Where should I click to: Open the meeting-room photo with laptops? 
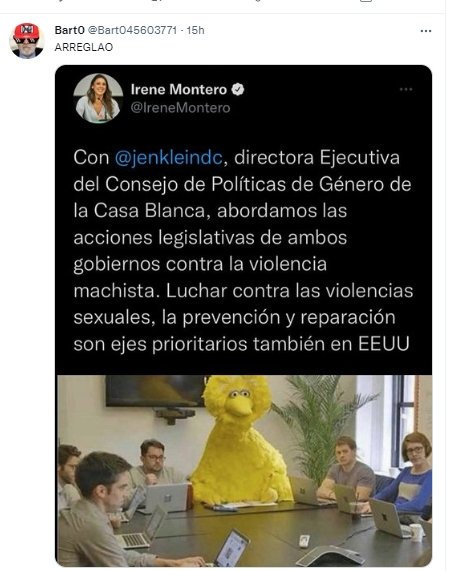coord(244,470)
